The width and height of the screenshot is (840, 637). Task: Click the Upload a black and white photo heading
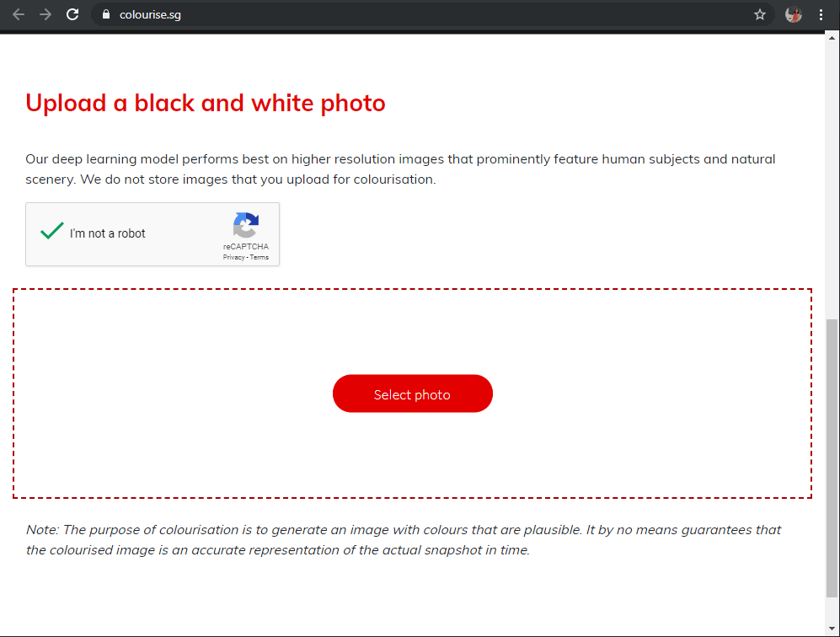206,104
